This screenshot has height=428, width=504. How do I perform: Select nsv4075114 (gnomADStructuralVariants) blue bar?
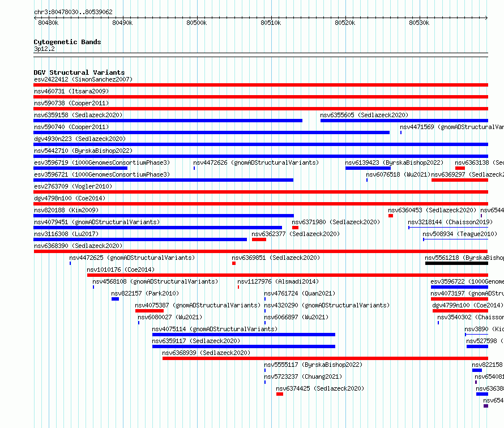pos(244,335)
